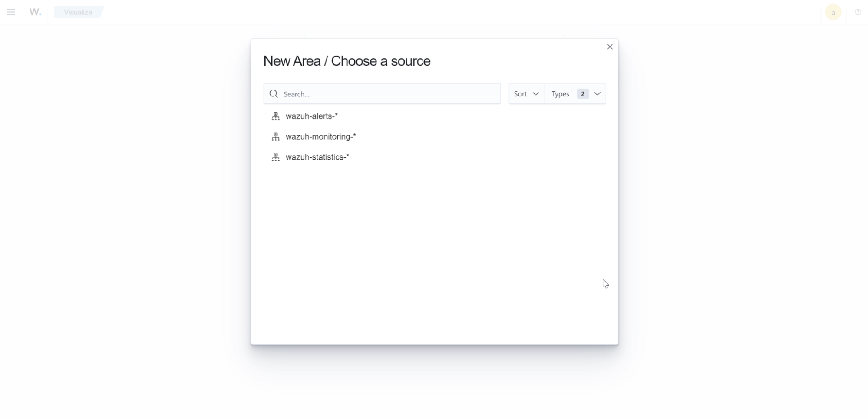
Task: Click the index pattern icon beside wazuh-alerts-*
Action: click(276, 116)
